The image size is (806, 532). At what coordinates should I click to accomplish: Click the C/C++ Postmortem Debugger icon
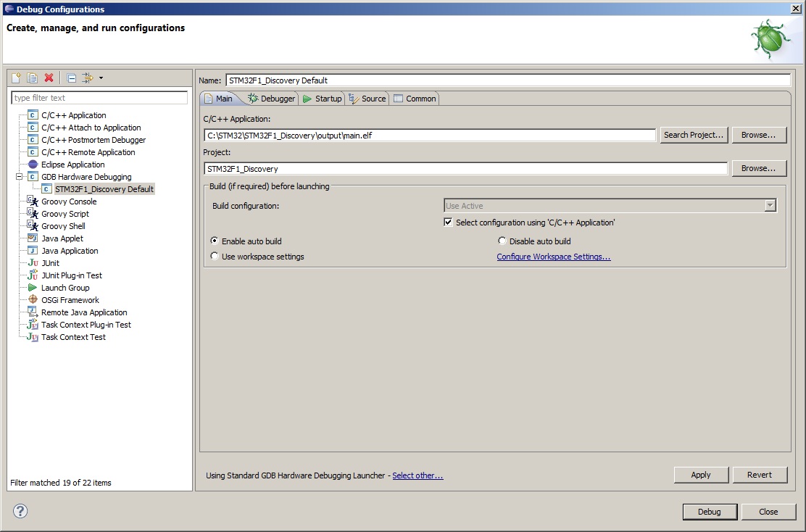(x=33, y=140)
